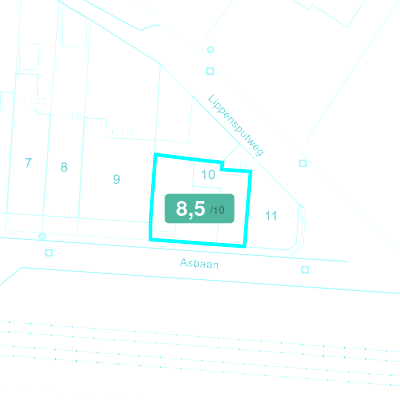This screenshot has height=400, width=400.
Task: Click the Lippensputweg street label
Action: tap(235, 125)
